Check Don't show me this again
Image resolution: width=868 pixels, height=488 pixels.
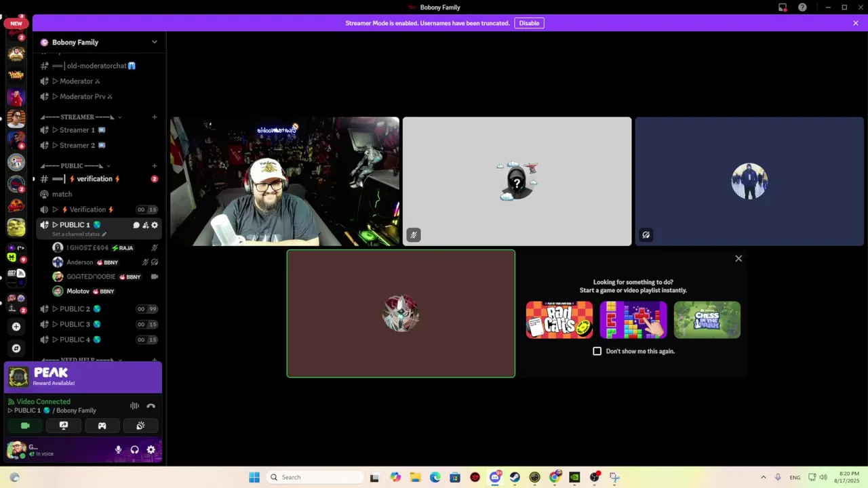597,351
